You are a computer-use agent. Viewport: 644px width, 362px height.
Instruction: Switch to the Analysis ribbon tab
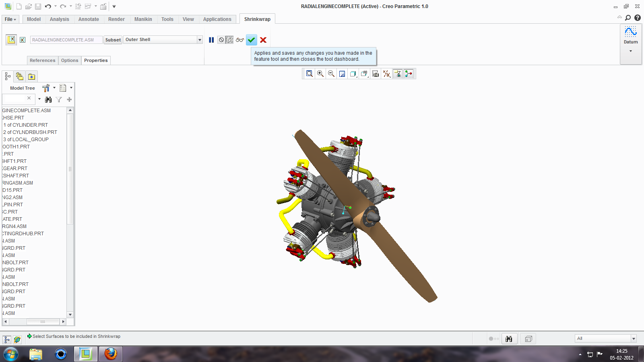(60, 19)
